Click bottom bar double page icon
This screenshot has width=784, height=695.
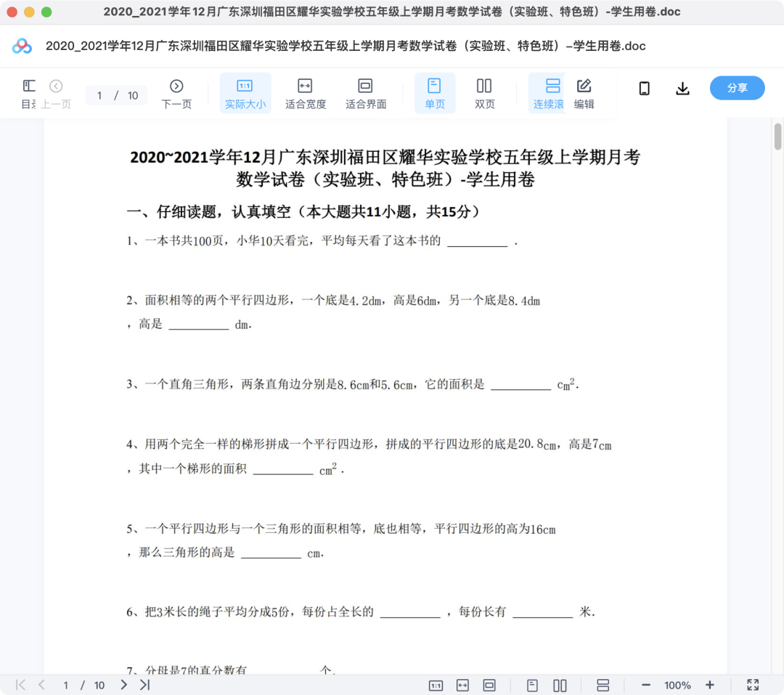pos(560,686)
